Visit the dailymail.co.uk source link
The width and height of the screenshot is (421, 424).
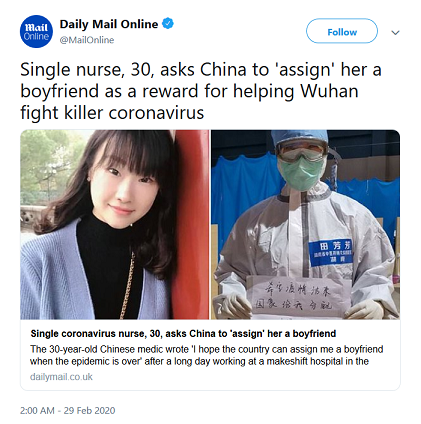61,377
